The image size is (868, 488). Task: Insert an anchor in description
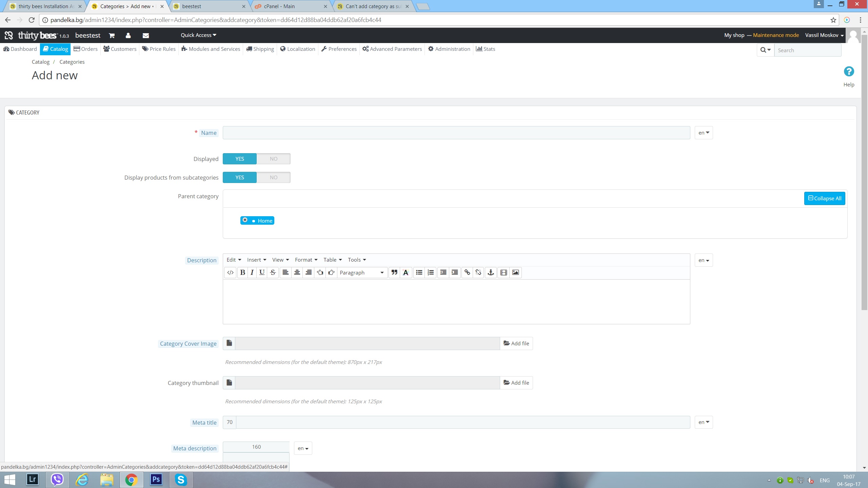tap(491, 272)
